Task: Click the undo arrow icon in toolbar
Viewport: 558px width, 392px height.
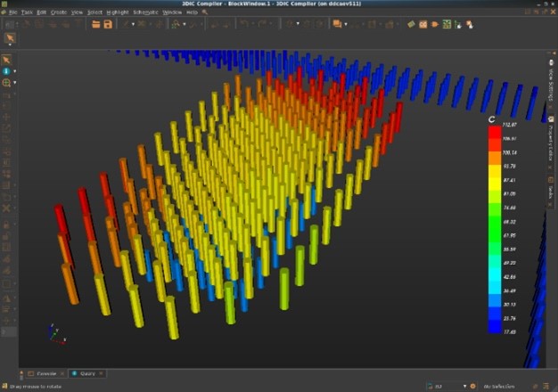Action: (244, 24)
